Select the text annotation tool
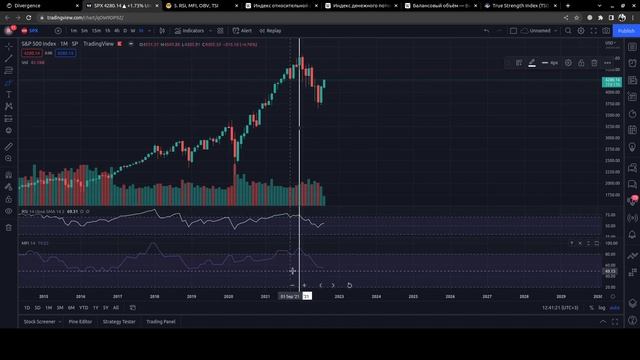640x360 pixels. tap(9, 94)
